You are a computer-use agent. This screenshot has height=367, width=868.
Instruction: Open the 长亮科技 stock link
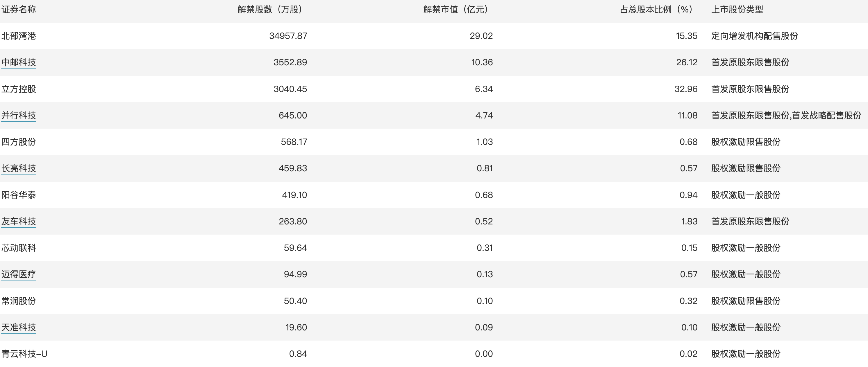coord(19,168)
